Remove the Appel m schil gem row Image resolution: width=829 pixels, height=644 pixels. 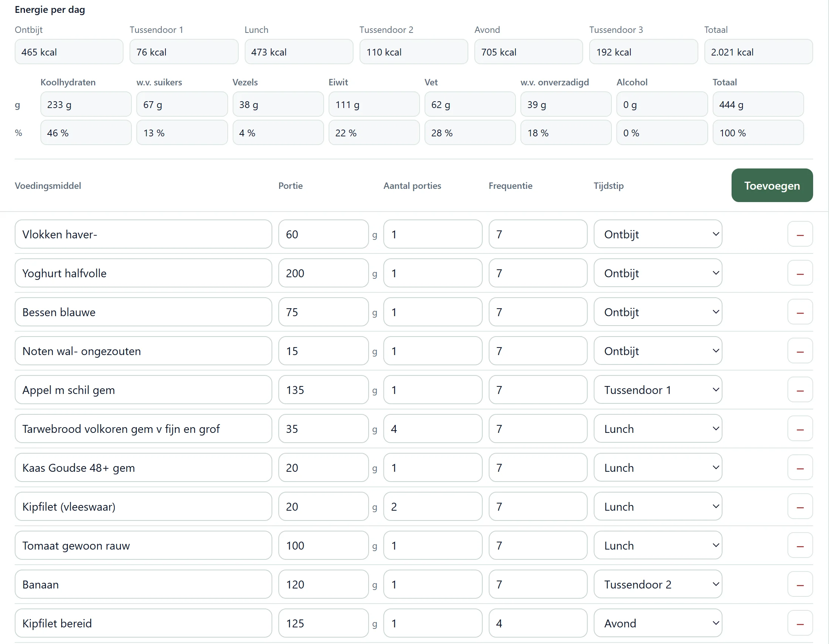pyautogui.click(x=800, y=390)
